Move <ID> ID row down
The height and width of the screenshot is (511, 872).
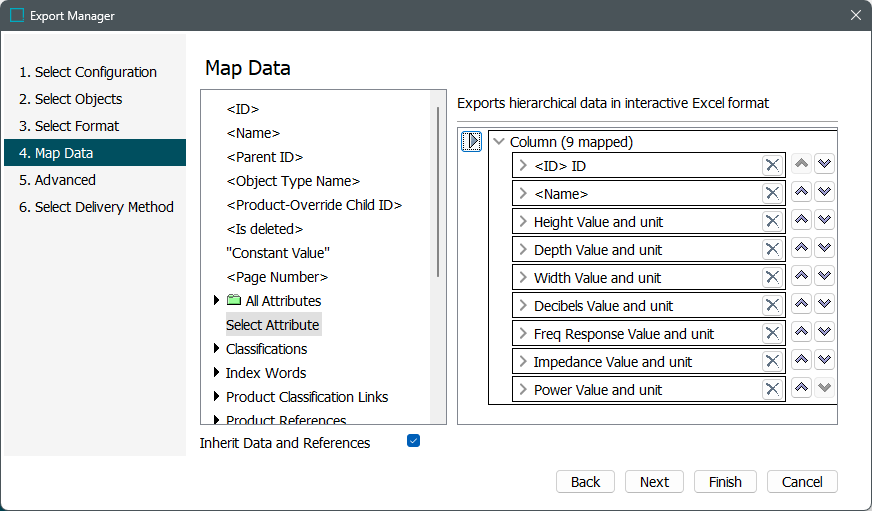(824, 165)
